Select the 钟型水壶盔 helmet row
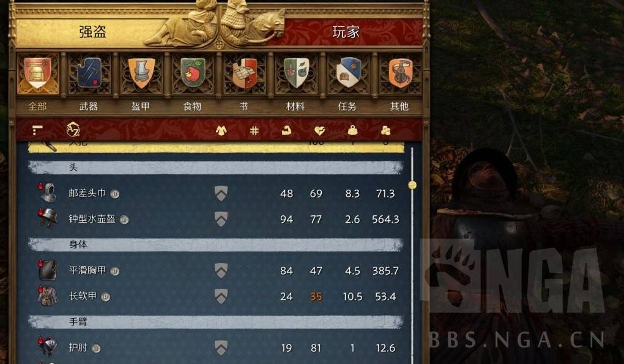624x364 pixels. pyautogui.click(x=216, y=219)
